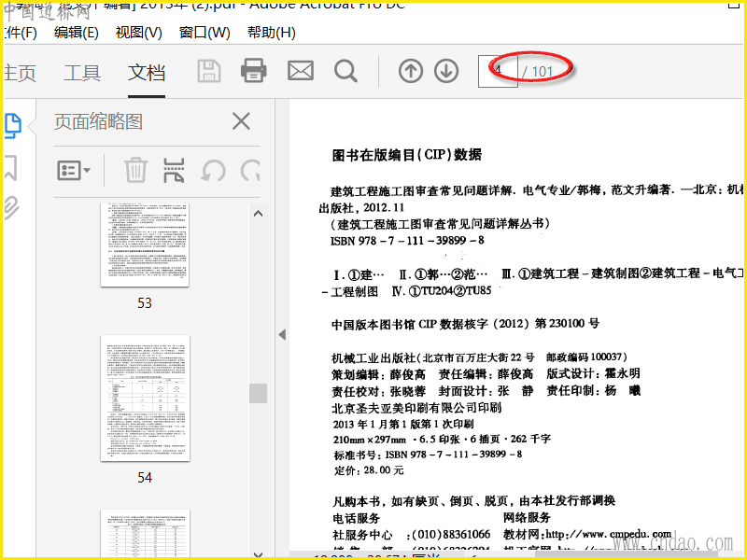Click the page label 54
This screenshot has width=747, height=560.
click(x=145, y=478)
